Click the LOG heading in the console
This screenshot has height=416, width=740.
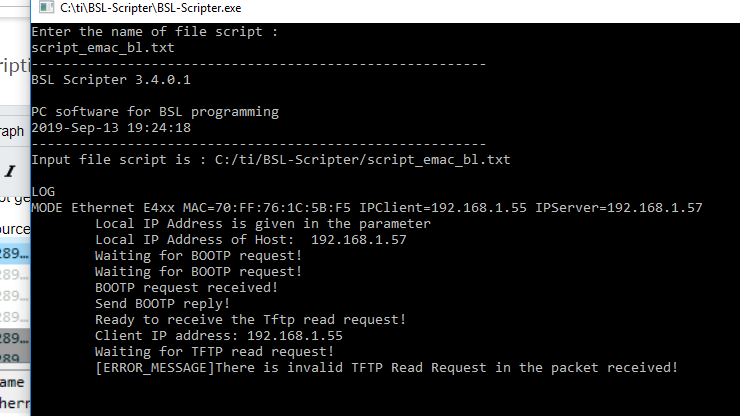click(43, 191)
